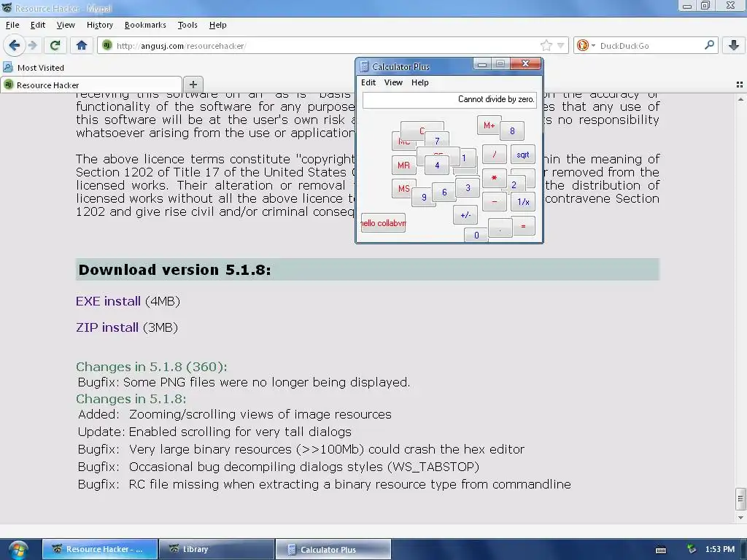
Task: Click the site identity icon in address bar
Action: point(107,45)
